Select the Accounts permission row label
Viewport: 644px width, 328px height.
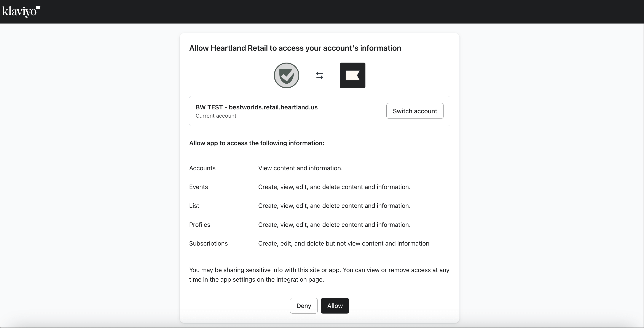(202, 168)
